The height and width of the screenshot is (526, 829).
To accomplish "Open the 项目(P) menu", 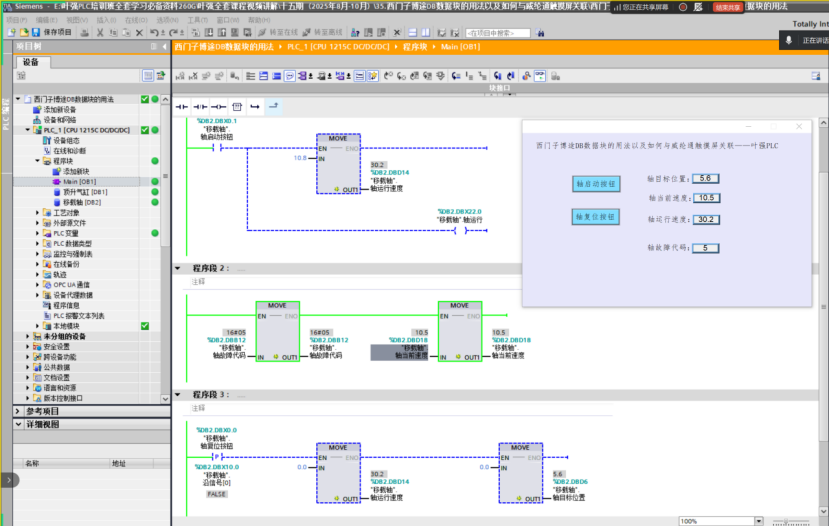I will [16, 20].
